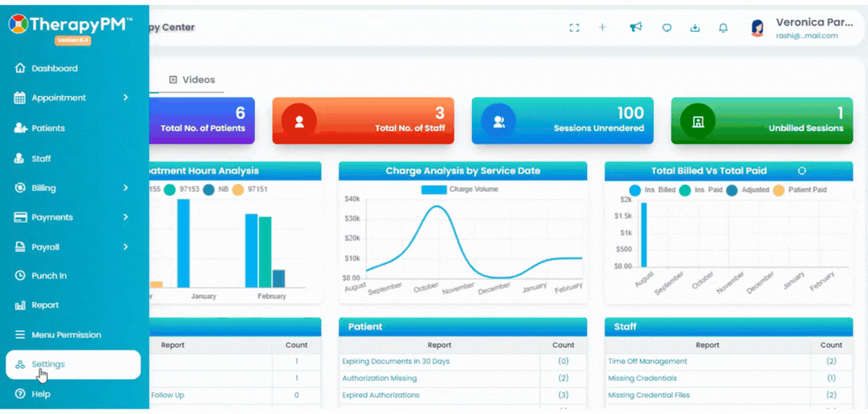Open the chat bubble icon
Image resolution: width=868 pixels, height=414 pixels.
[x=667, y=27]
